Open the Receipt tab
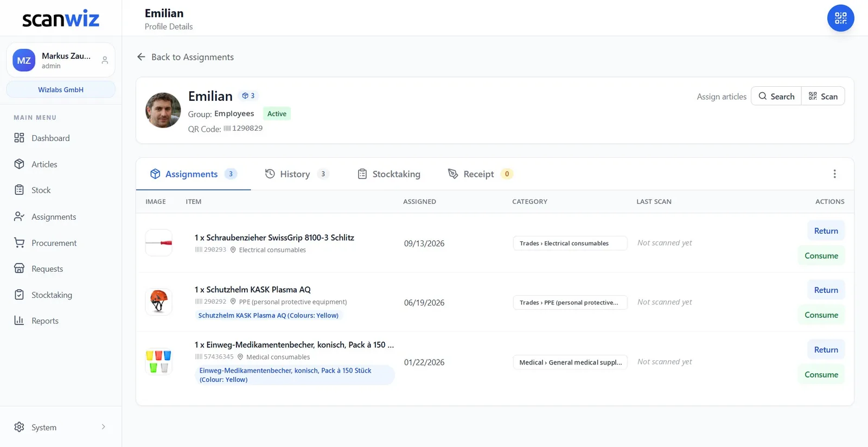Image resolution: width=868 pixels, height=447 pixels. point(480,174)
